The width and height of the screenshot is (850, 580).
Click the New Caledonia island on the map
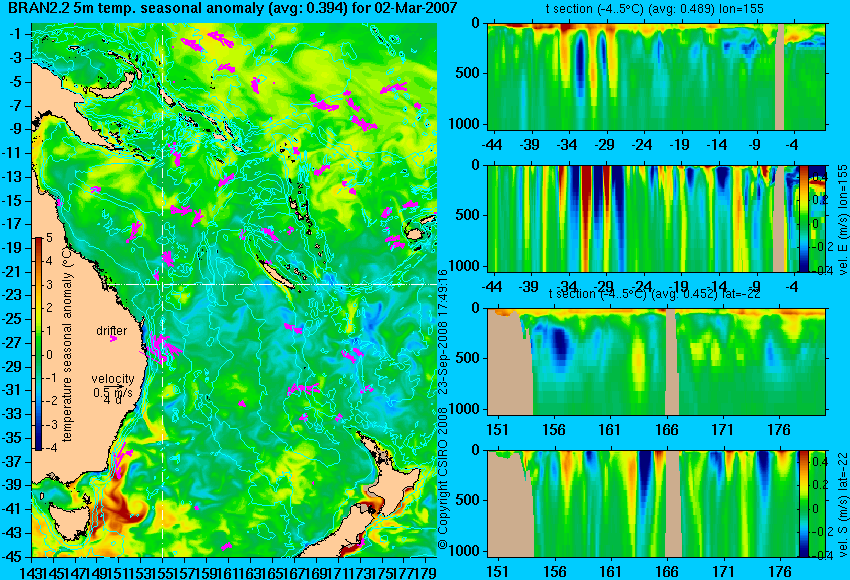click(278, 275)
